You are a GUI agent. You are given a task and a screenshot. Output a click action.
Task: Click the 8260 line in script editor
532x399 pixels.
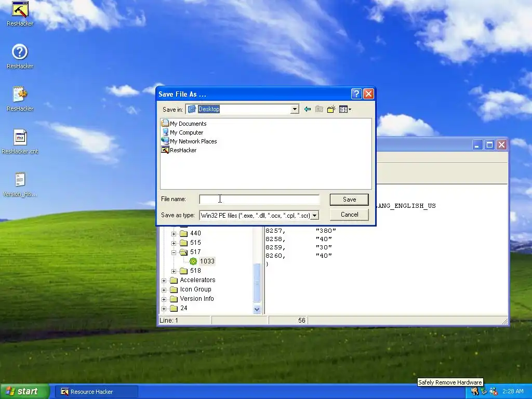pyautogui.click(x=299, y=256)
